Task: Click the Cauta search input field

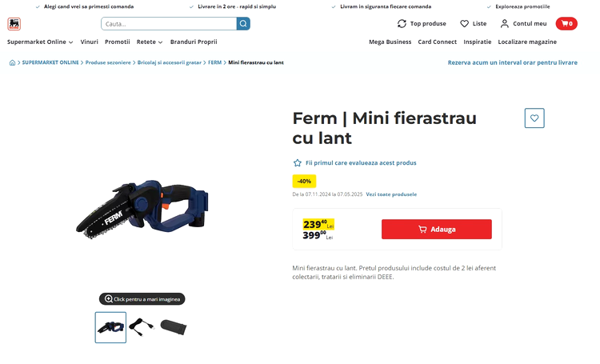Action: pos(169,24)
